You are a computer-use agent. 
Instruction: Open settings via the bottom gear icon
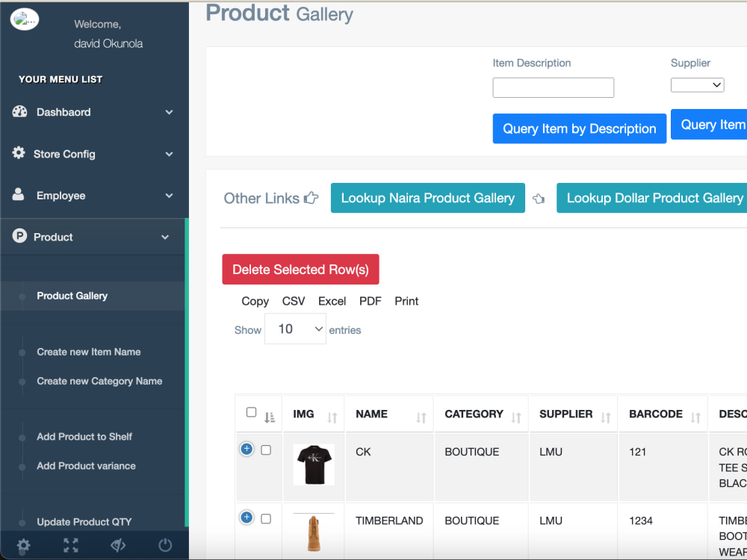(x=22, y=546)
